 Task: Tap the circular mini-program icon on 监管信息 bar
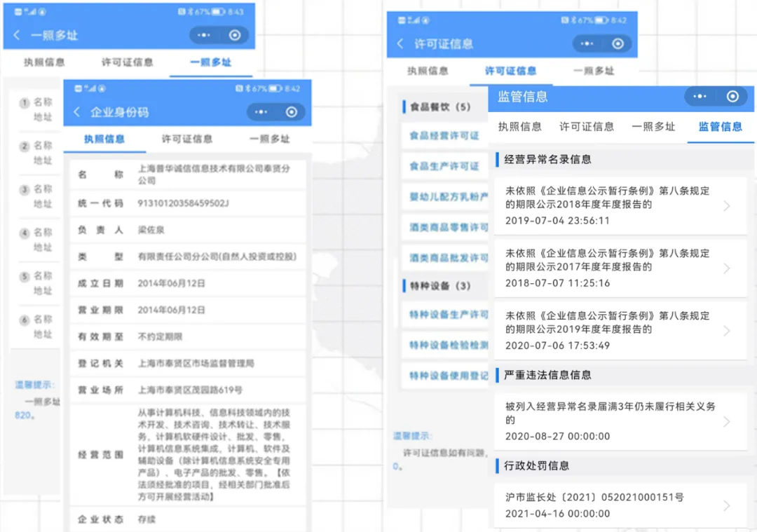[x=732, y=97]
